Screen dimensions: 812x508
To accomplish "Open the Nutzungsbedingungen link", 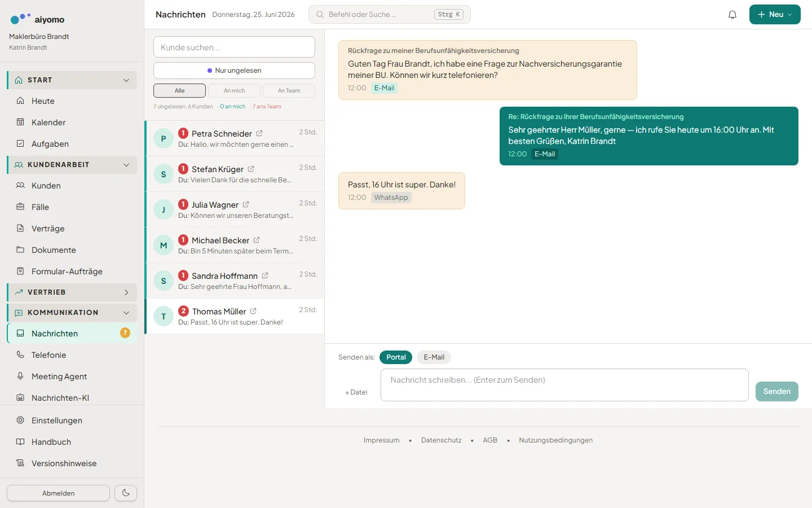I will pyautogui.click(x=555, y=440).
